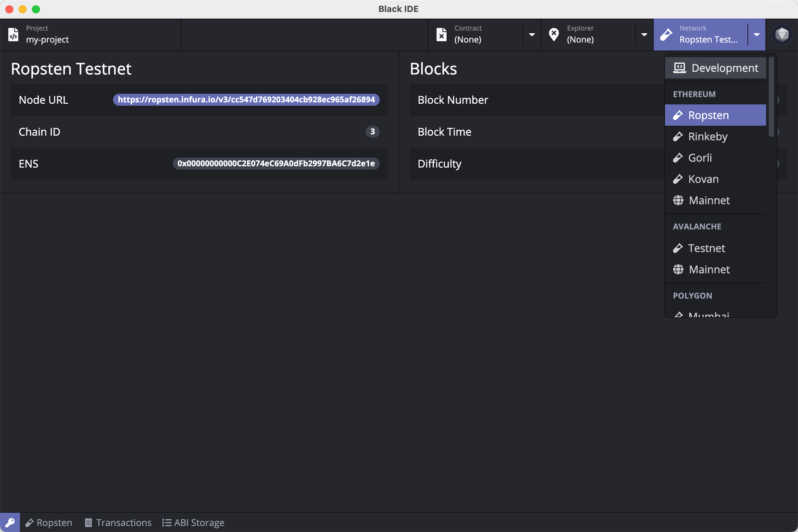Screen dimensions: 798x532
Task: Collapse the Network dropdown arrow
Action: pyautogui.click(x=757, y=35)
